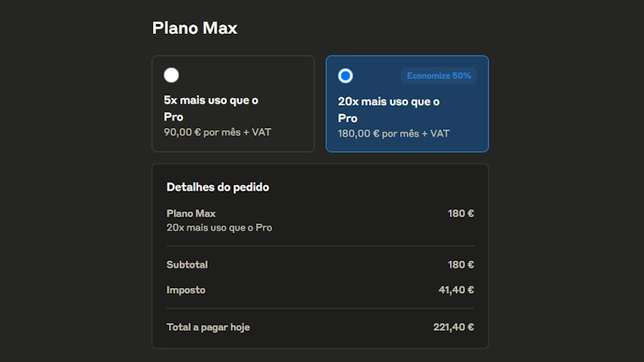Click the Imposto label
The height and width of the screenshot is (362, 644).
pos(186,290)
